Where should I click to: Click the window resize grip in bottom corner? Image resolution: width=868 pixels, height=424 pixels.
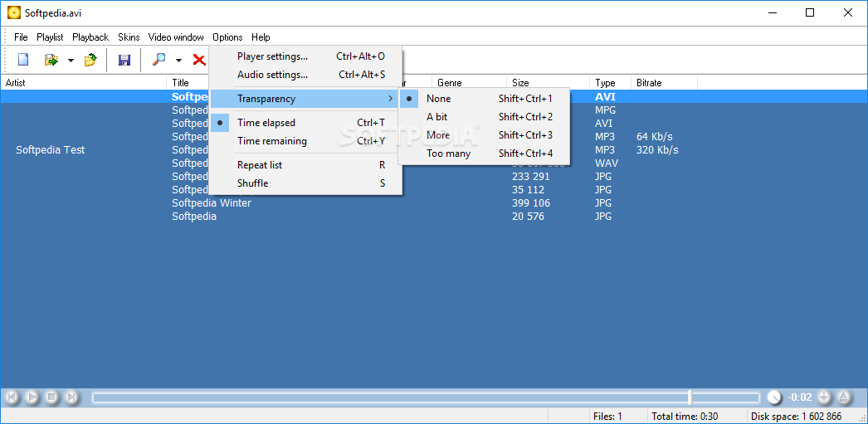(x=862, y=418)
